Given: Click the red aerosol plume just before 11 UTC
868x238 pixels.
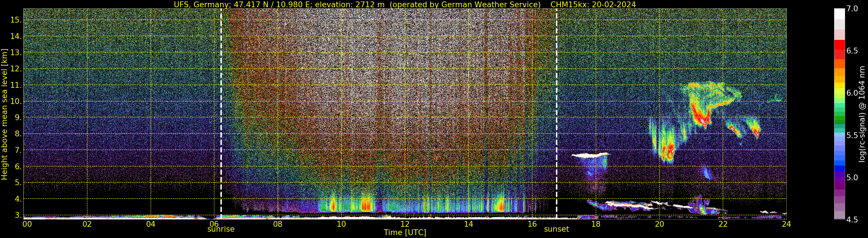Looking at the screenshot, I should 366,204.
